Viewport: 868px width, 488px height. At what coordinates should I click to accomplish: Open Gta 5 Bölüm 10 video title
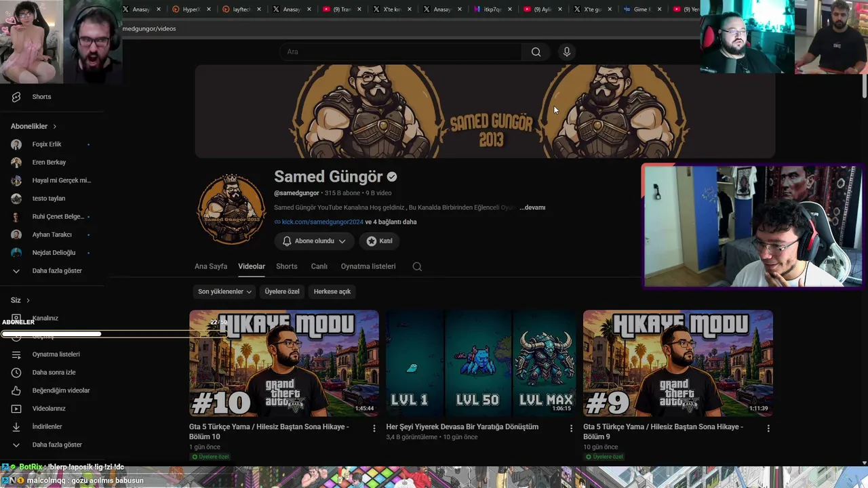pyautogui.click(x=269, y=432)
